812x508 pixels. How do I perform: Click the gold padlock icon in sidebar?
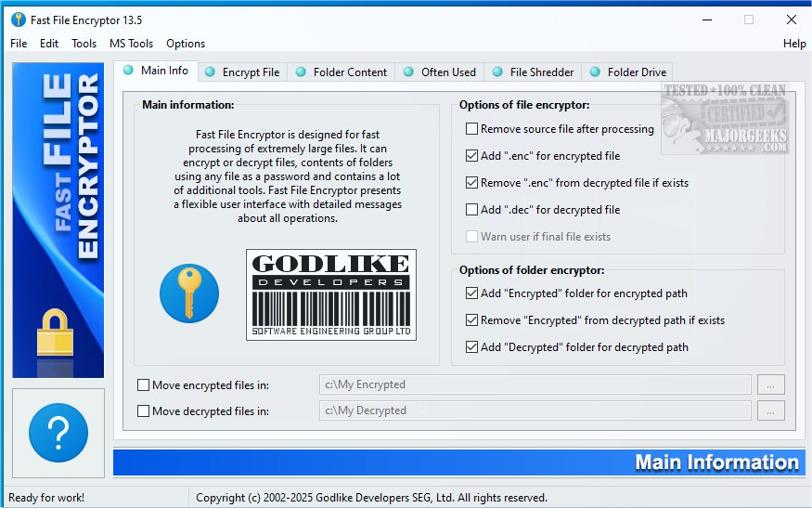coord(55,332)
